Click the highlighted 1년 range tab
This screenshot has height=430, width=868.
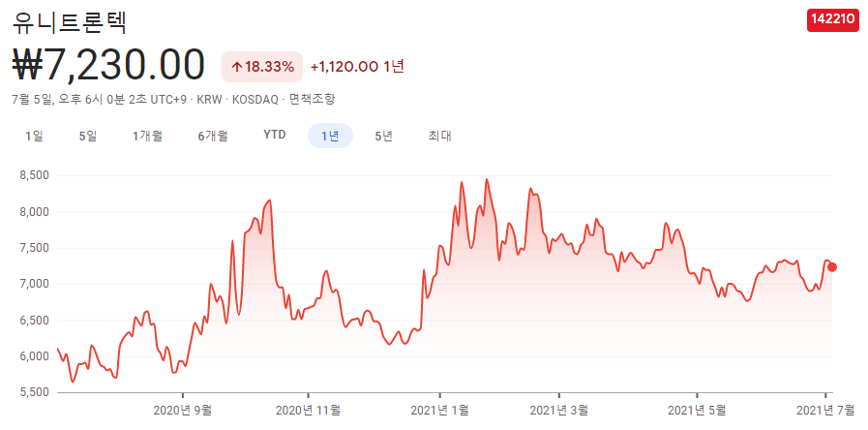click(330, 136)
